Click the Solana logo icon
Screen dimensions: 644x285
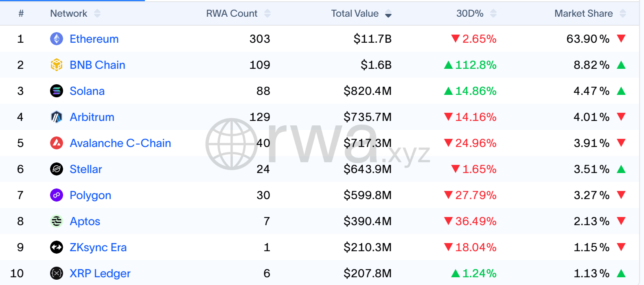coord(57,91)
